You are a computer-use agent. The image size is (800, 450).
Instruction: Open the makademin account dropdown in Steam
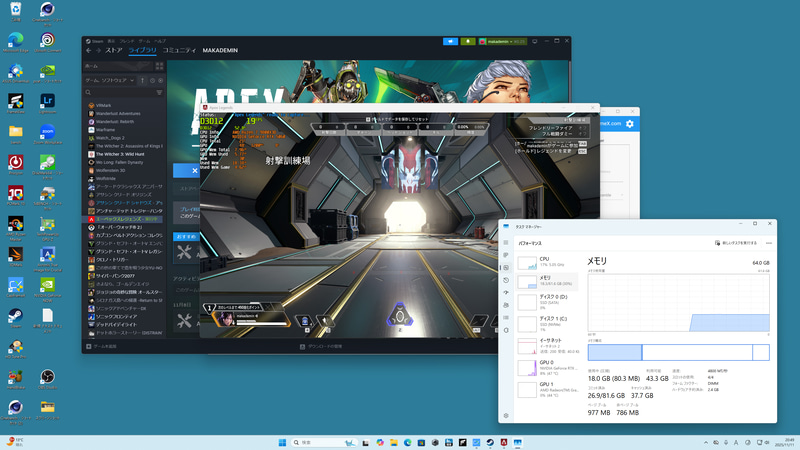pyautogui.click(x=502, y=41)
